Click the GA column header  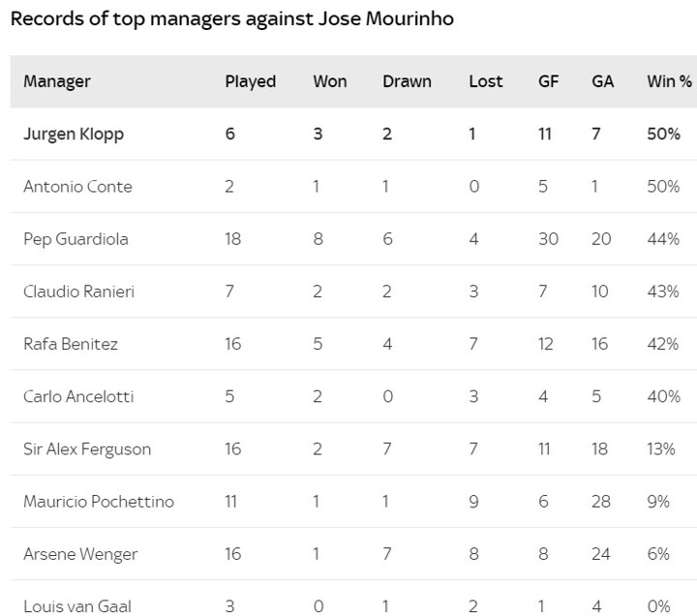[x=602, y=81]
